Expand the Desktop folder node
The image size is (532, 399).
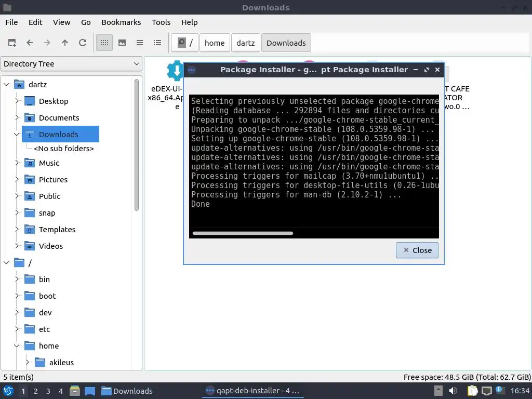(17, 101)
